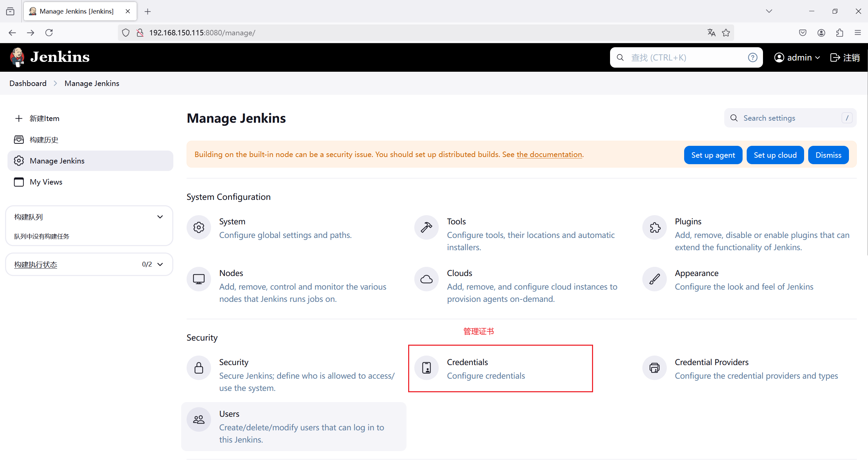Screen dimensions: 868x465
Task: Go back with the browser back arrow
Action: 12,33
